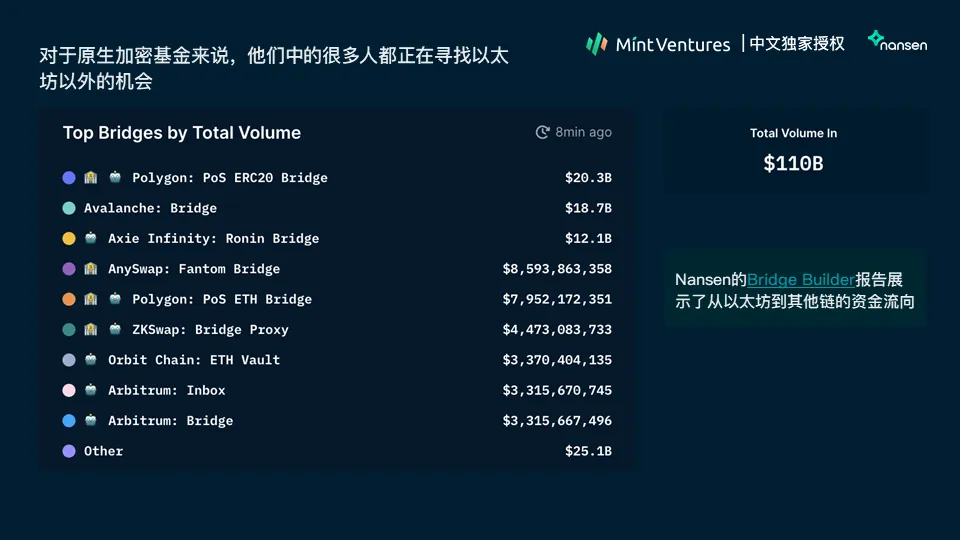
Task: Click the bank icon beside AnySwap Fantom Bridge
Action: click(x=90, y=269)
